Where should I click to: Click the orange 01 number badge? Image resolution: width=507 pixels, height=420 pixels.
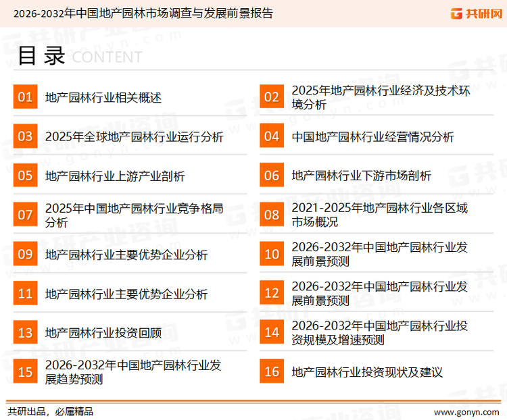coord(25,97)
